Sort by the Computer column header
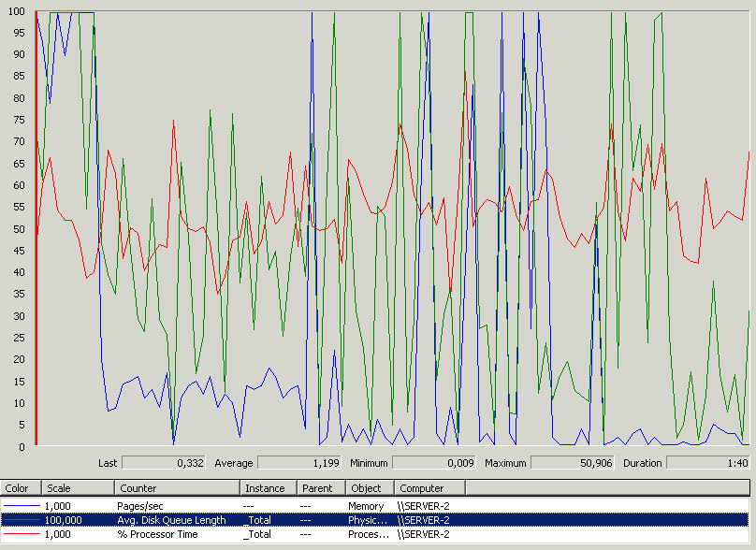Image resolution: width=756 pixels, height=550 pixels. click(x=429, y=488)
